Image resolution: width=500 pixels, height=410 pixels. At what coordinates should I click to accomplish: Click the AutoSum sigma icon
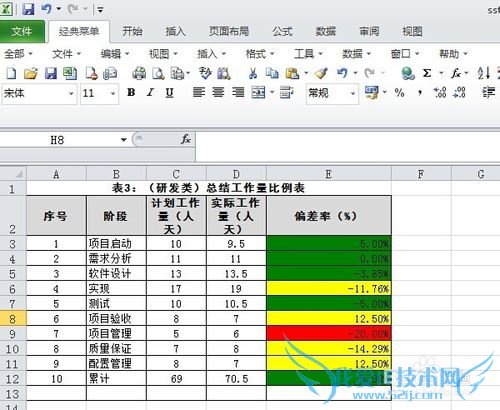(427, 73)
